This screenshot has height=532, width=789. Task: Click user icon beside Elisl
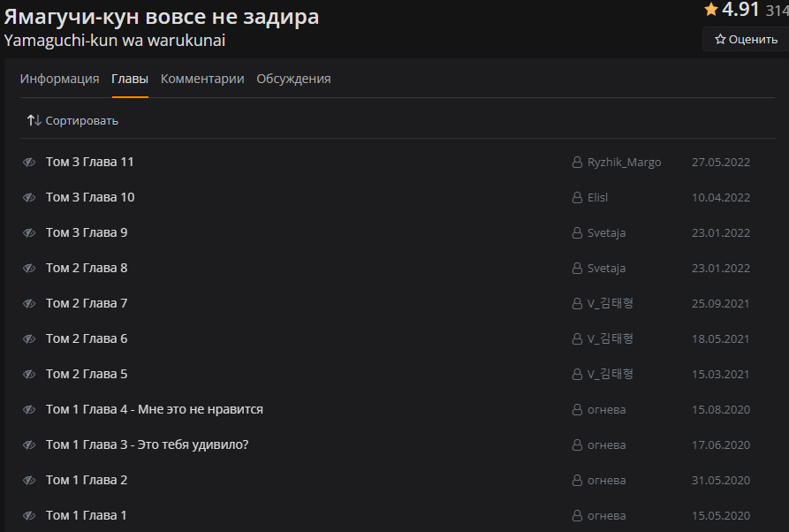(x=577, y=198)
